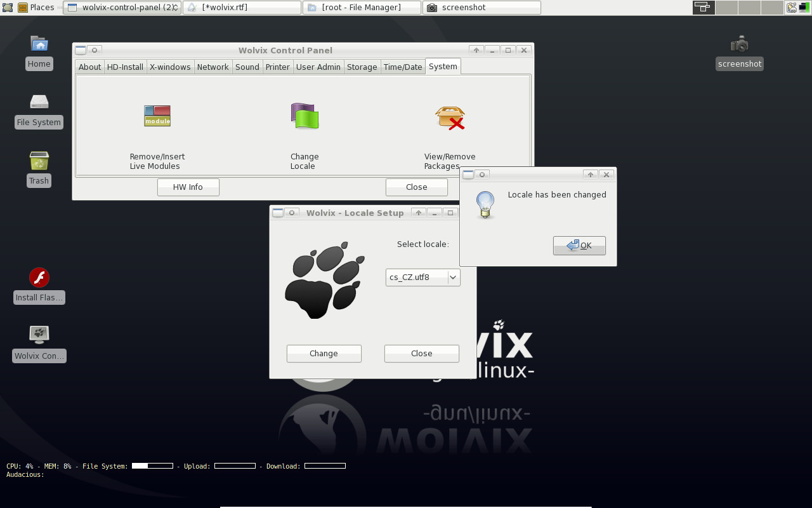Switch to the first workspace in the pager
Viewport: 812px width, 508px height.
[704, 8]
